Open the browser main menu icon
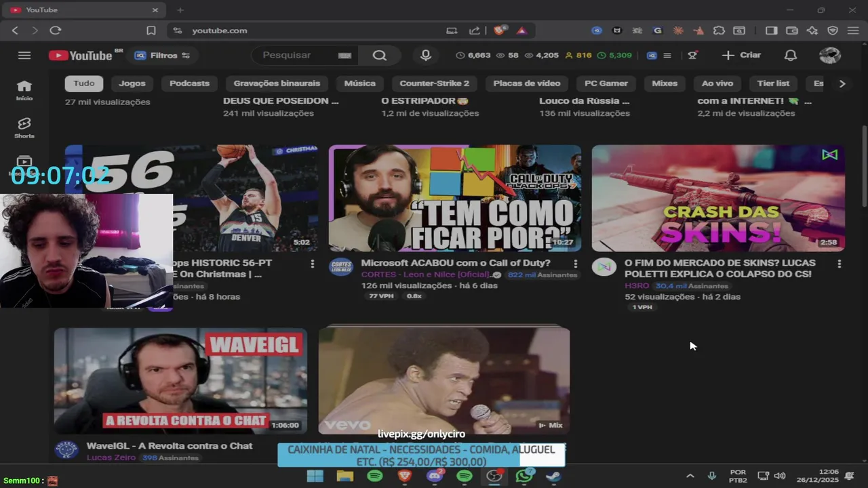Screen dimensions: 868x488 coord(853,30)
